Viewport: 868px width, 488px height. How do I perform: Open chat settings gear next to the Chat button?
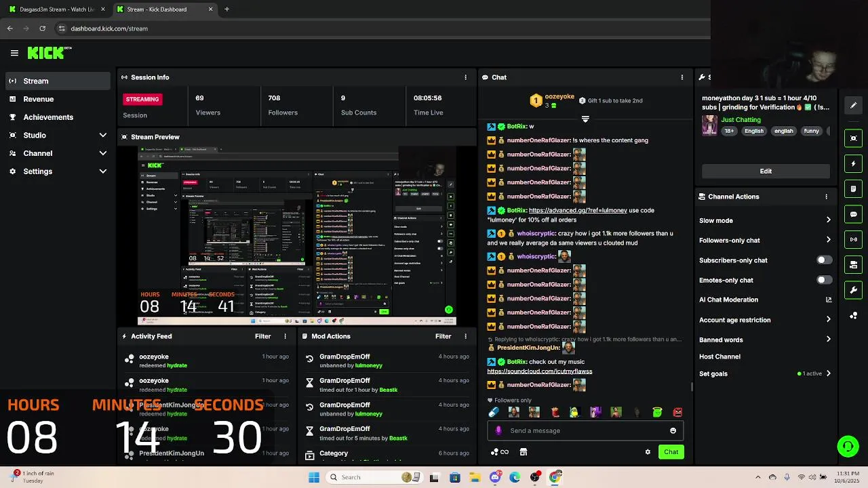[x=648, y=452]
